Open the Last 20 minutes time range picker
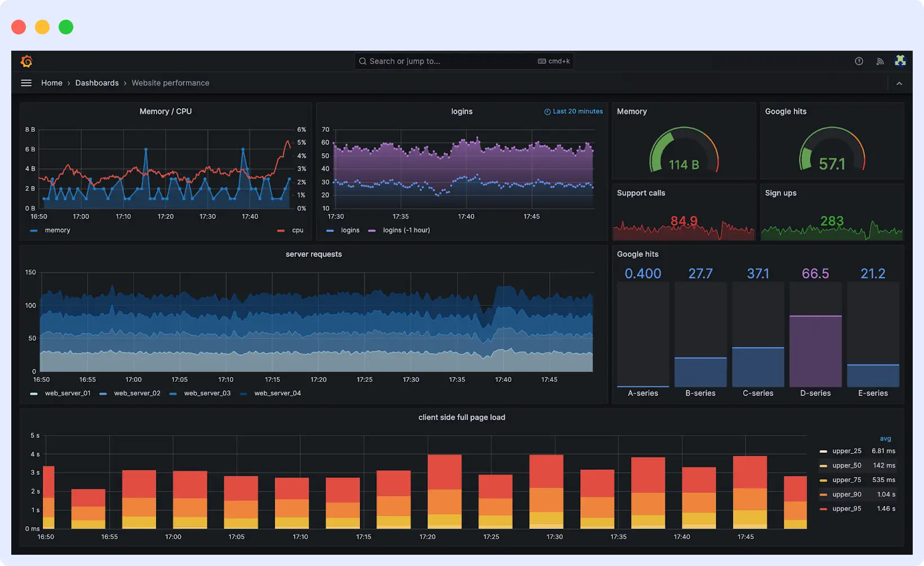This screenshot has width=924, height=566. click(577, 112)
